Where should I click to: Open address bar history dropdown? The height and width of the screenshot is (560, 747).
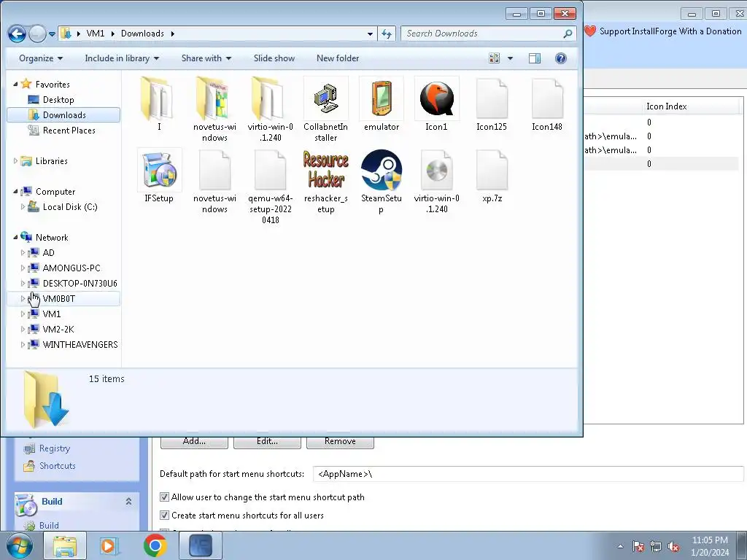coord(370,34)
